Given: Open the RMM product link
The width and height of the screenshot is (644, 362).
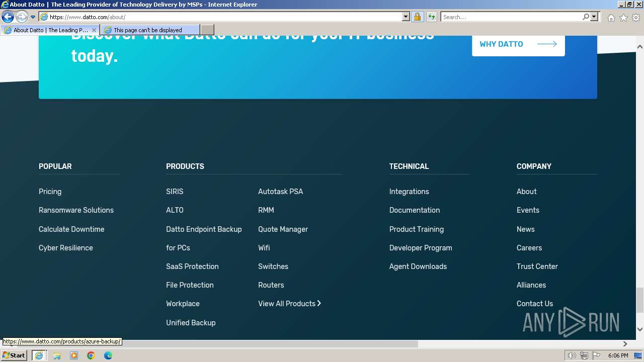Looking at the screenshot, I should pyautogui.click(x=266, y=210).
